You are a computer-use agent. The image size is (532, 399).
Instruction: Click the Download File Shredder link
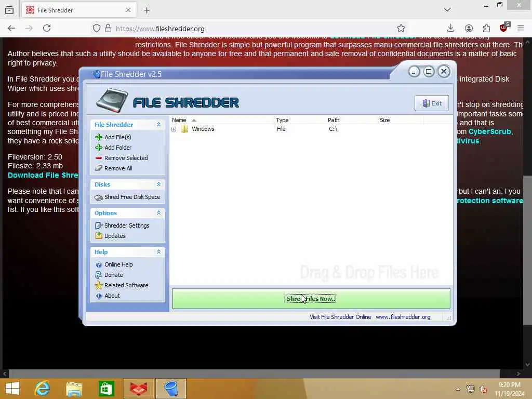point(43,175)
